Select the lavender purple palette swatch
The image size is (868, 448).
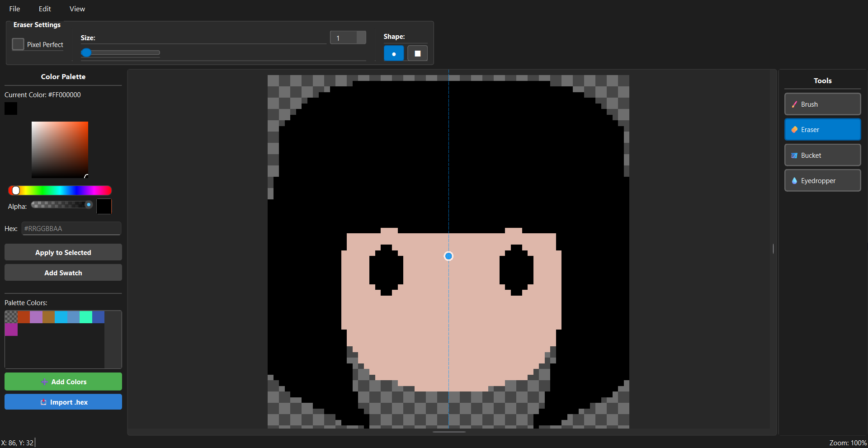click(x=36, y=317)
